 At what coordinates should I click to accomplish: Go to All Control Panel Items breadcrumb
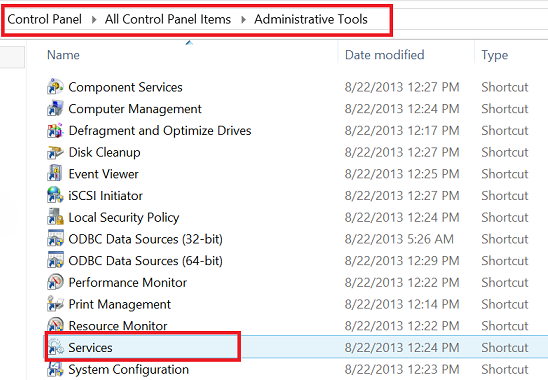(168, 19)
